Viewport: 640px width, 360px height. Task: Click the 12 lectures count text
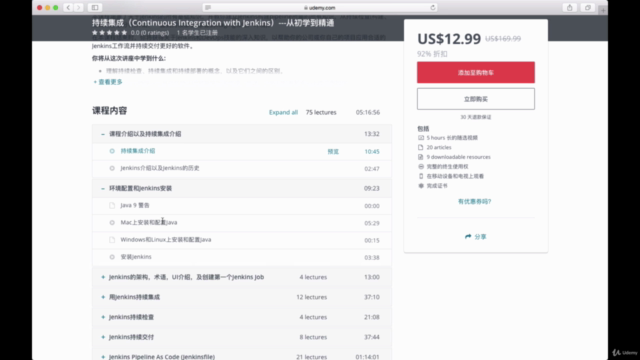pos(311,297)
